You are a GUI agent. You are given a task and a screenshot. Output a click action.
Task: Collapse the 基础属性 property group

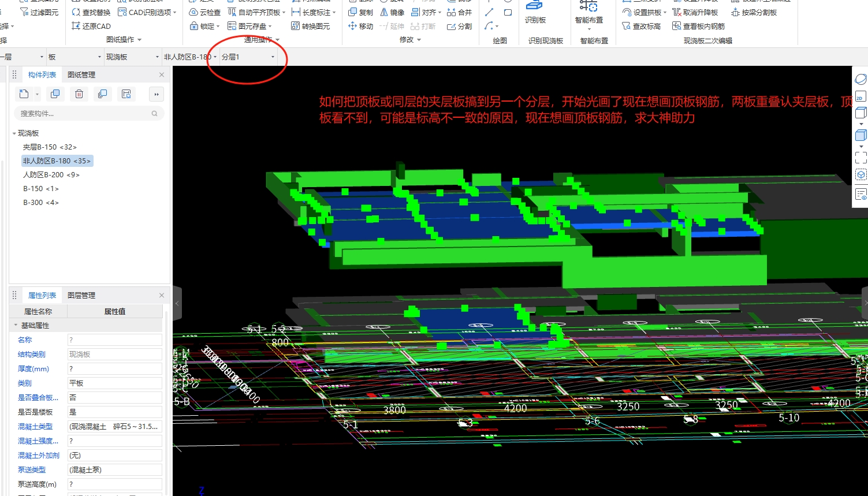click(x=16, y=326)
